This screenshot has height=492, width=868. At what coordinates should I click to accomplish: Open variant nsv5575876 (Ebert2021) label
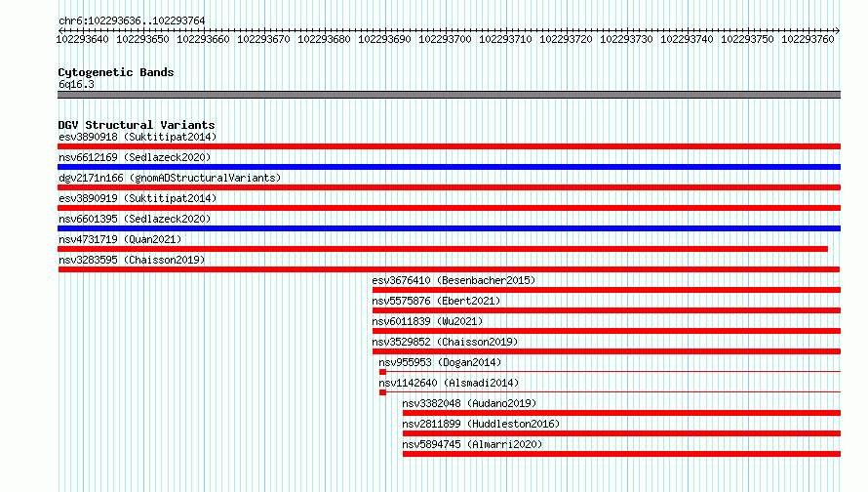click(x=436, y=301)
